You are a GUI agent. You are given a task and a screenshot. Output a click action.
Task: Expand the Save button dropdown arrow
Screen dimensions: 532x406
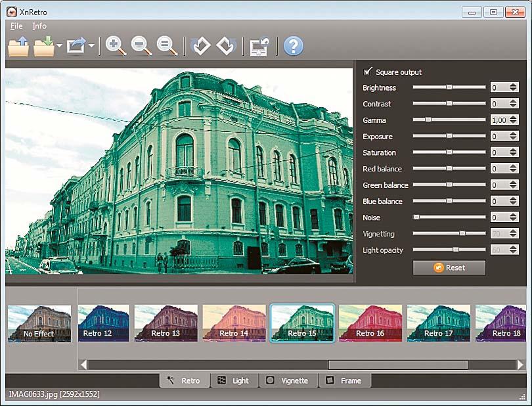(59, 47)
